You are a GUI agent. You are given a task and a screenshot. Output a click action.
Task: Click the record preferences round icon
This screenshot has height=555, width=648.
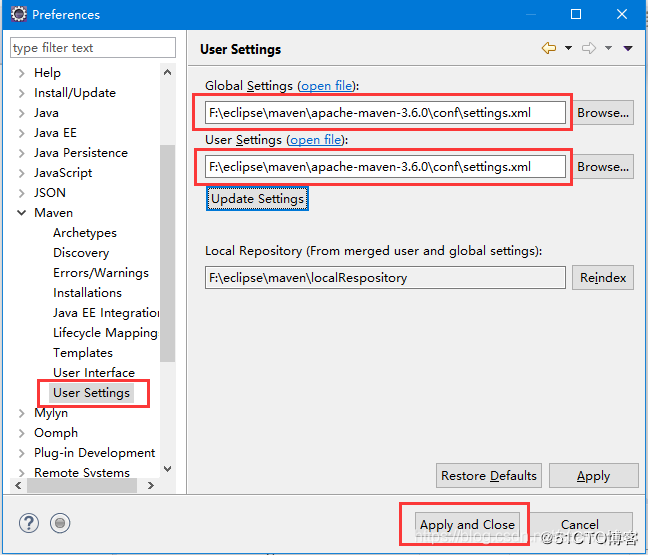click(x=60, y=523)
